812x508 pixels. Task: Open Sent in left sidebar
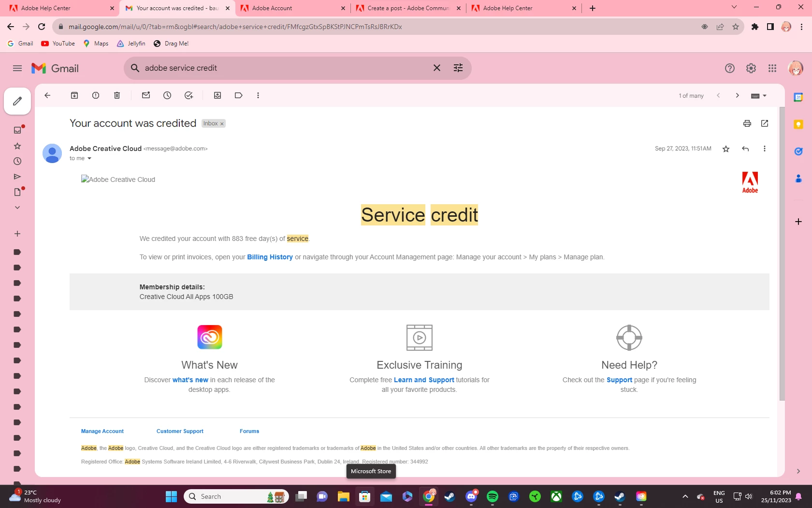pos(17,177)
